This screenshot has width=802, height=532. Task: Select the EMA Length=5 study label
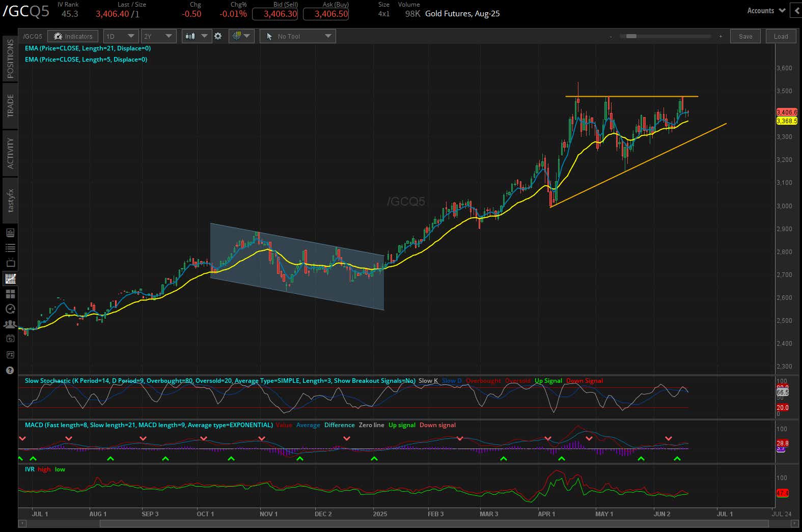pyautogui.click(x=86, y=60)
